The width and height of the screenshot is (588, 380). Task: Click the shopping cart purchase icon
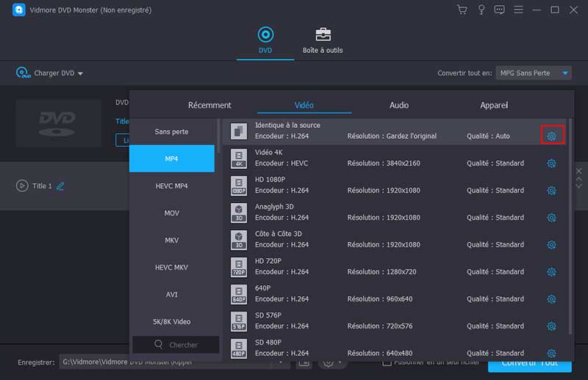coord(462,10)
